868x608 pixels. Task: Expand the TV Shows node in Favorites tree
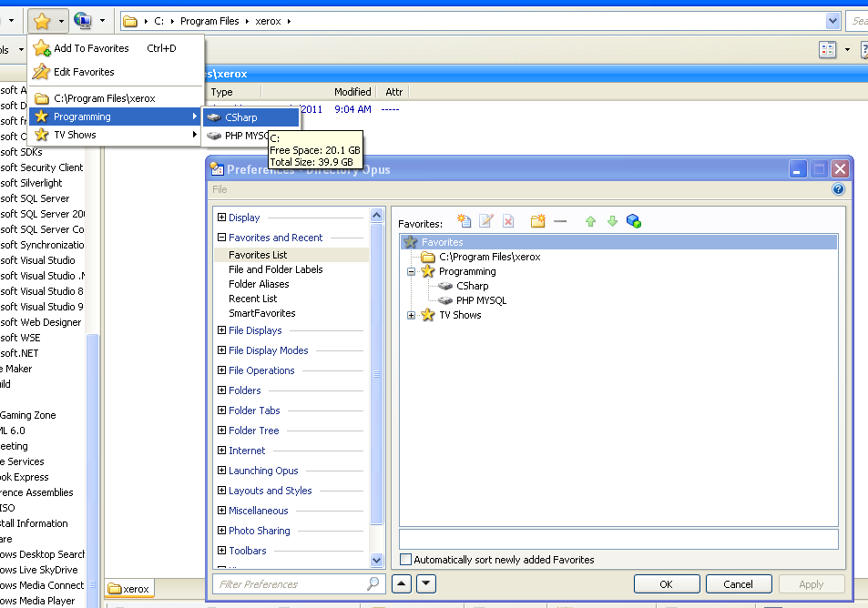click(x=411, y=315)
